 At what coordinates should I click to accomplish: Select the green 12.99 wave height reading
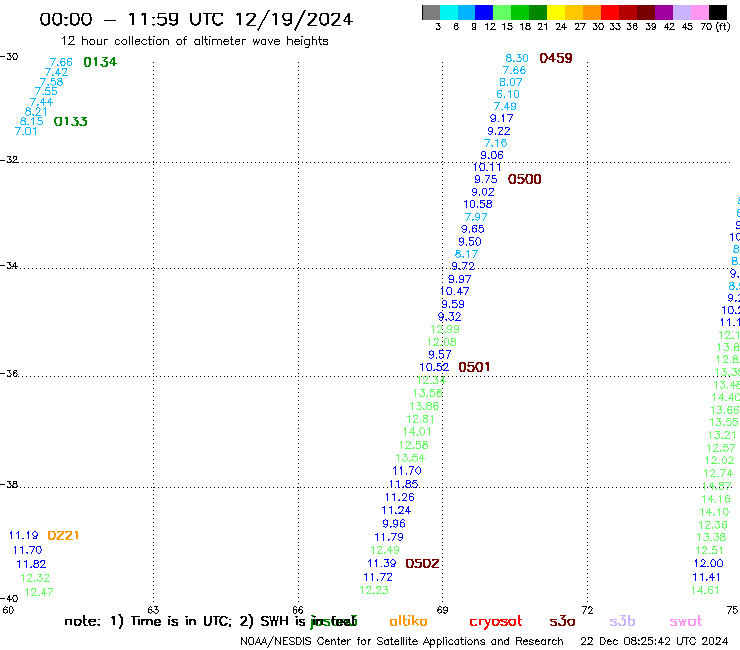(x=445, y=329)
